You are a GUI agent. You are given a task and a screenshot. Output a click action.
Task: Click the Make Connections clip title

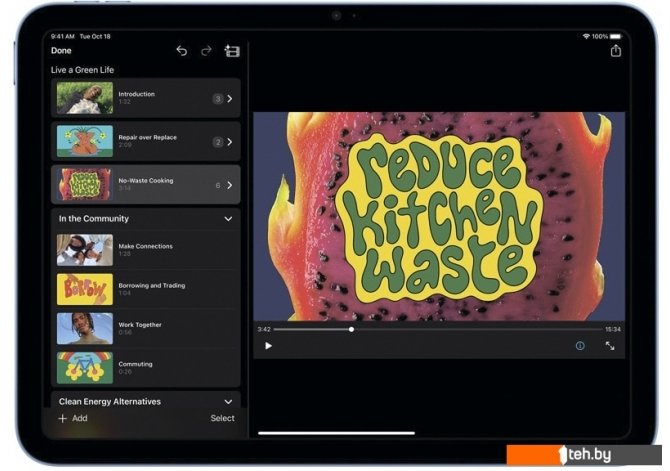tap(145, 246)
